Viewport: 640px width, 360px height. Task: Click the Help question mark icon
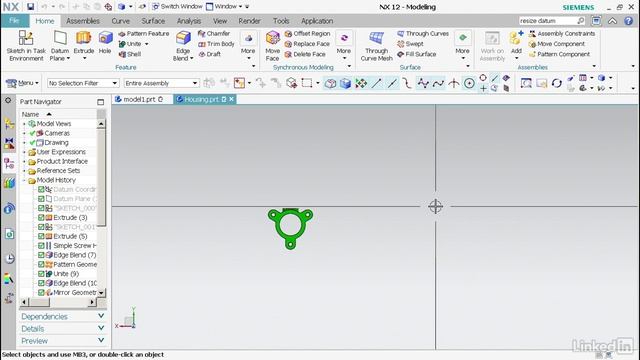(x=629, y=21)
